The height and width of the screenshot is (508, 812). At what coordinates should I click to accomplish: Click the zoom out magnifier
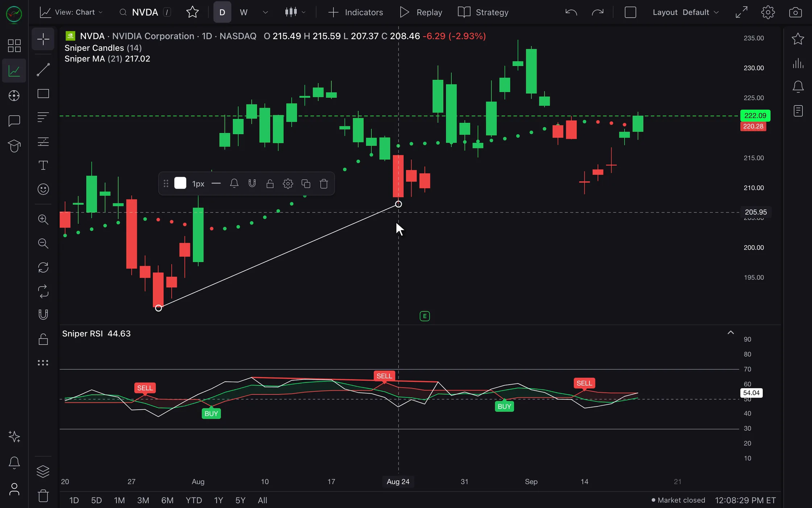coord(43,243)
